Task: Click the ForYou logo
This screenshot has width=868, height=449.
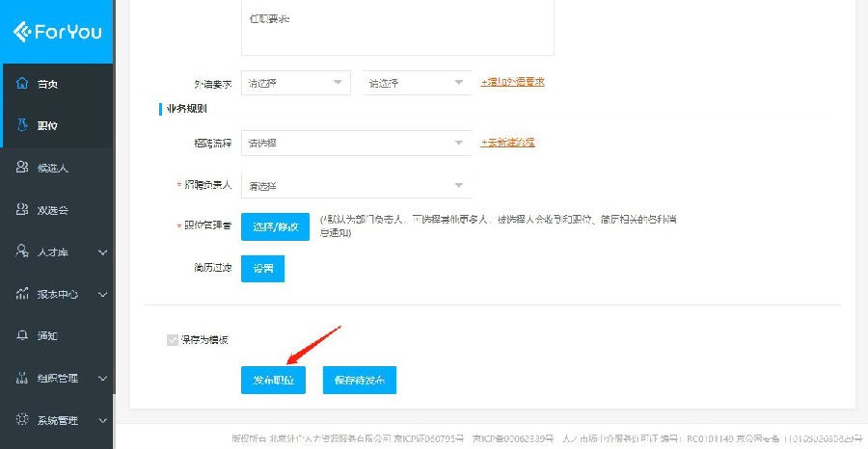Action: click(x=56, y=32)
